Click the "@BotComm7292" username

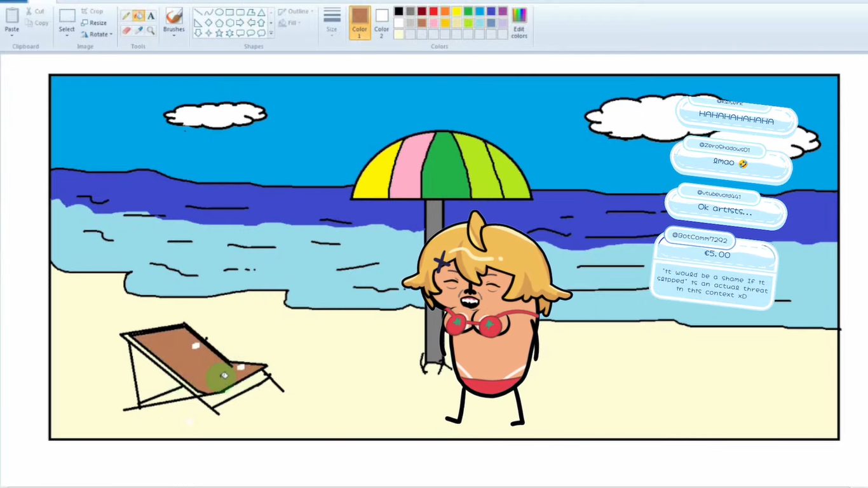pos(700,237)
